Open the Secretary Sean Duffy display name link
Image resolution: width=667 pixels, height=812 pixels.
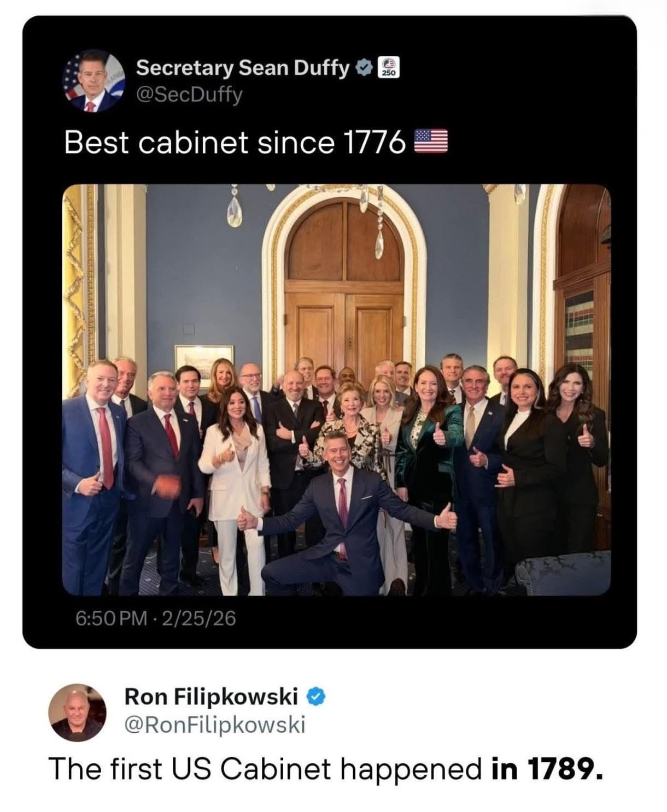coord(242,68)
